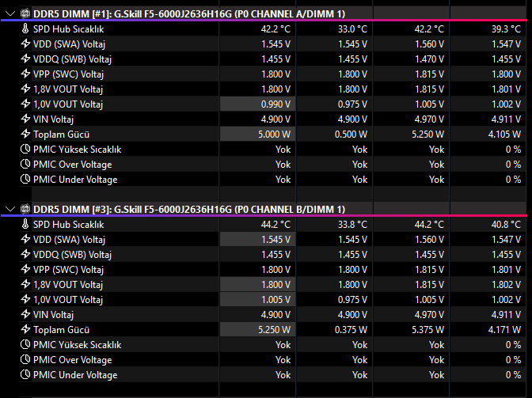Click bolt icon of DIMM #1 VPP (SWC) Voltaj
The width and height of the screenshot is (532, 398).
[x=25, y=74]
